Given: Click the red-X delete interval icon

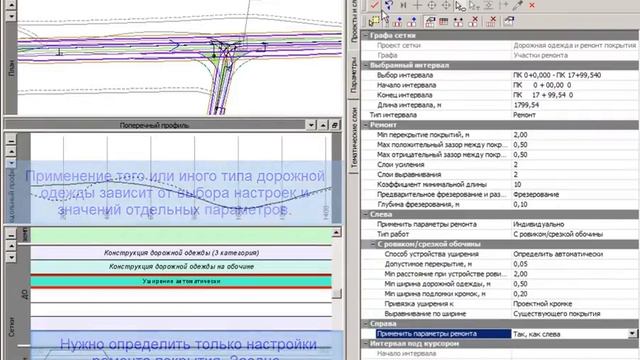Looking at the screenshot, I should tap(473, 21).
